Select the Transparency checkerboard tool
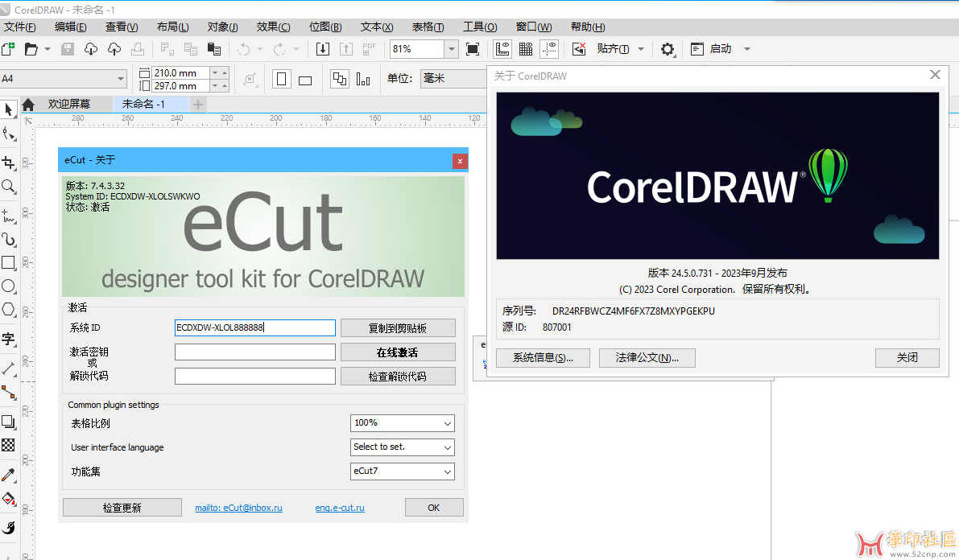Image resolution: width=959 pixels, height=560 pixels. (9, 445)
